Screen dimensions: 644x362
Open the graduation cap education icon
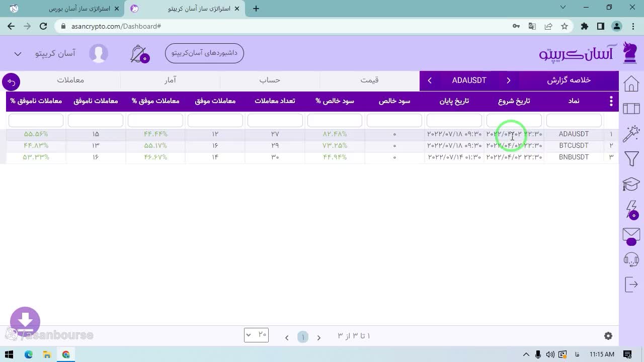click(631, 184)
